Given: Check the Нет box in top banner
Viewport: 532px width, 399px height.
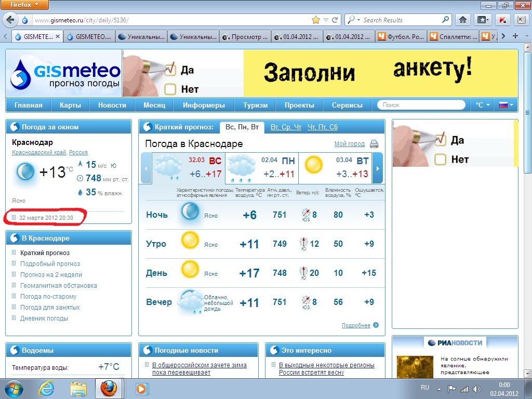Looking at the screenshot, I should (x=170, y=89).
